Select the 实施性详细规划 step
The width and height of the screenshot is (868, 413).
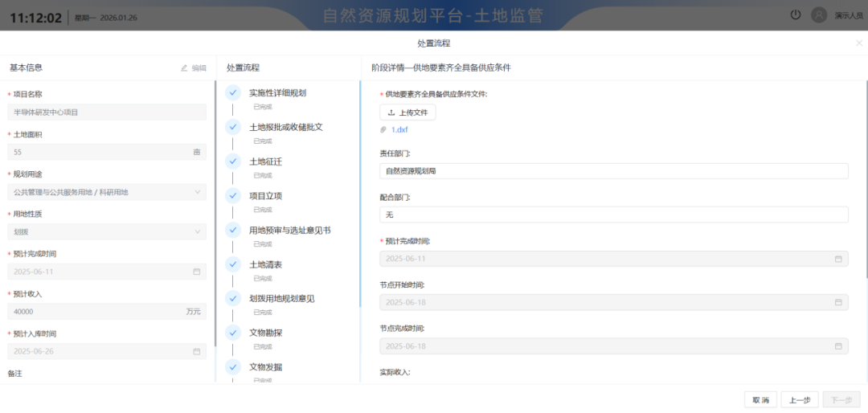(277, 92)
